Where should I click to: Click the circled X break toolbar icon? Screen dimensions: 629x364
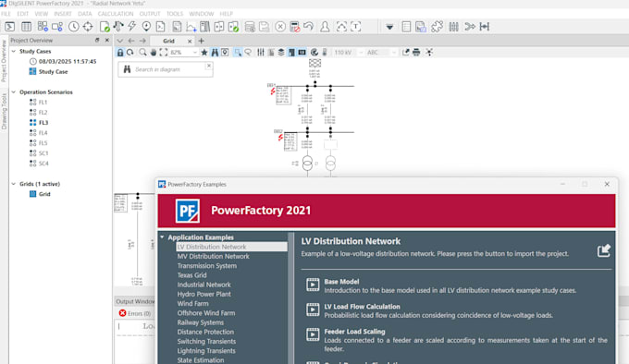click(x=280, y=27)
